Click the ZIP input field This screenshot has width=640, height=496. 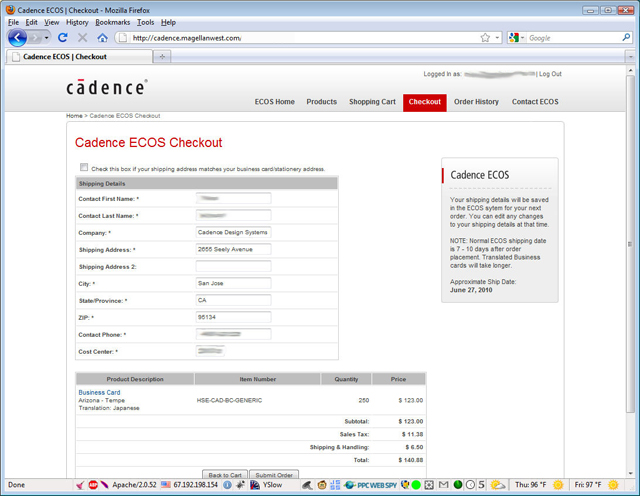[x=233, y=317]
